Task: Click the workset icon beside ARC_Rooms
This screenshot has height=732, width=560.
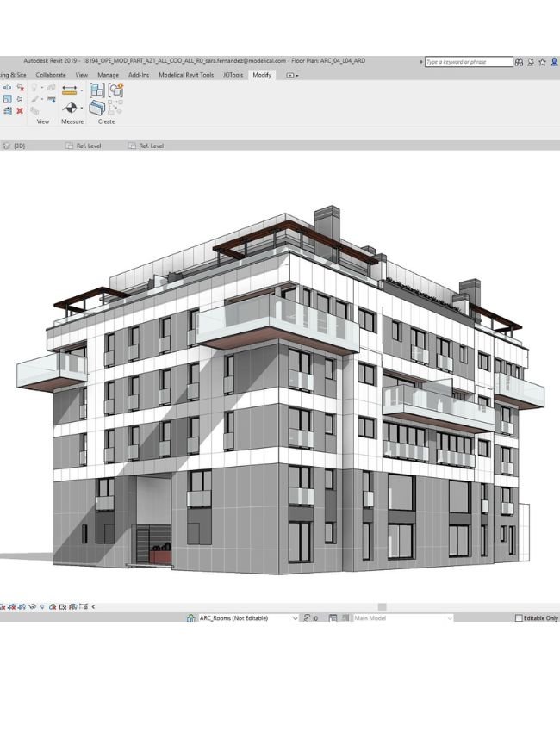Action: click(x=191, y=618)
